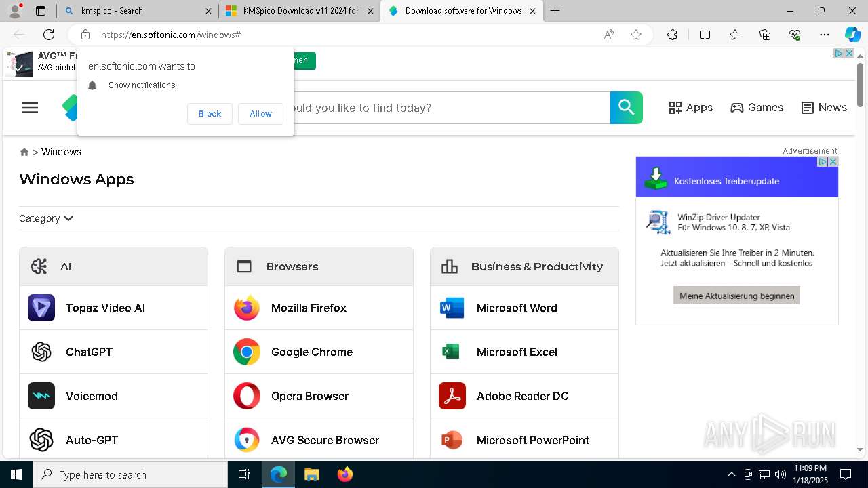Open Task View on the taskbar
The width and height of the screenshot is (868, 488).
(244, 474)
